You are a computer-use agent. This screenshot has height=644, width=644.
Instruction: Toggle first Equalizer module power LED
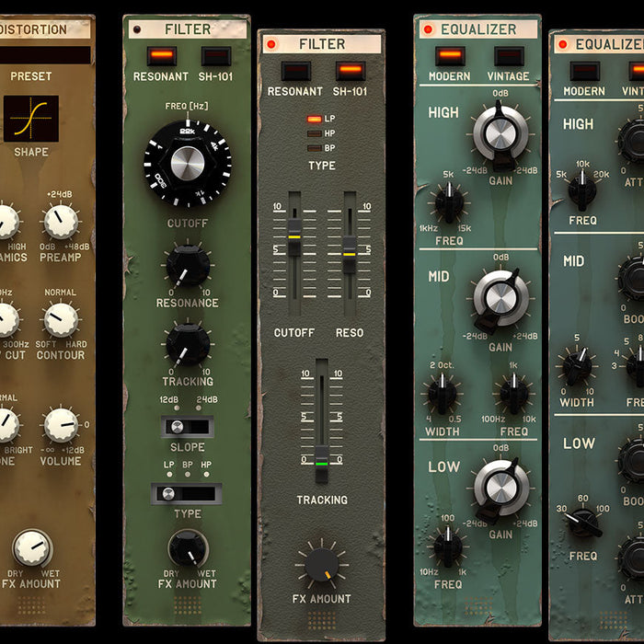tap(428, 29)
